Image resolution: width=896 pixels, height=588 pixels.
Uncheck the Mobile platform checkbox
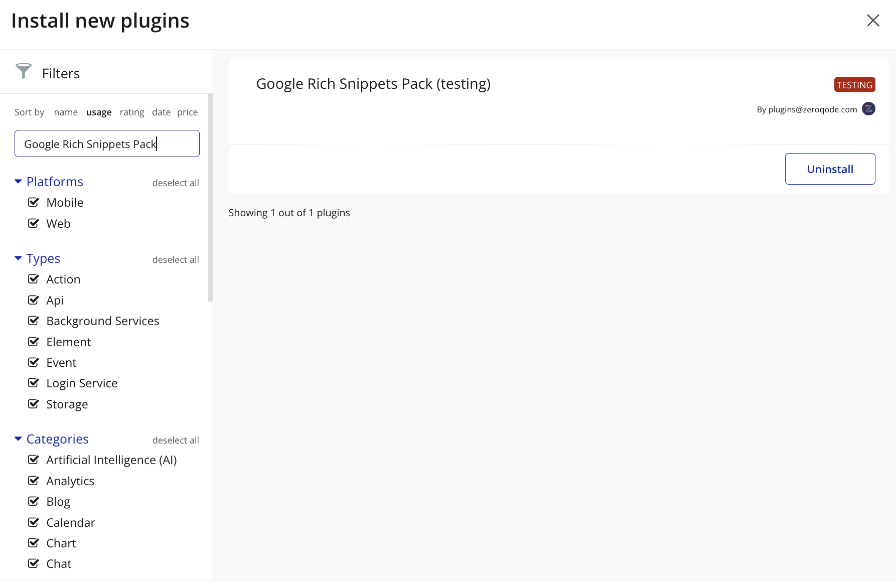(34, 202)
